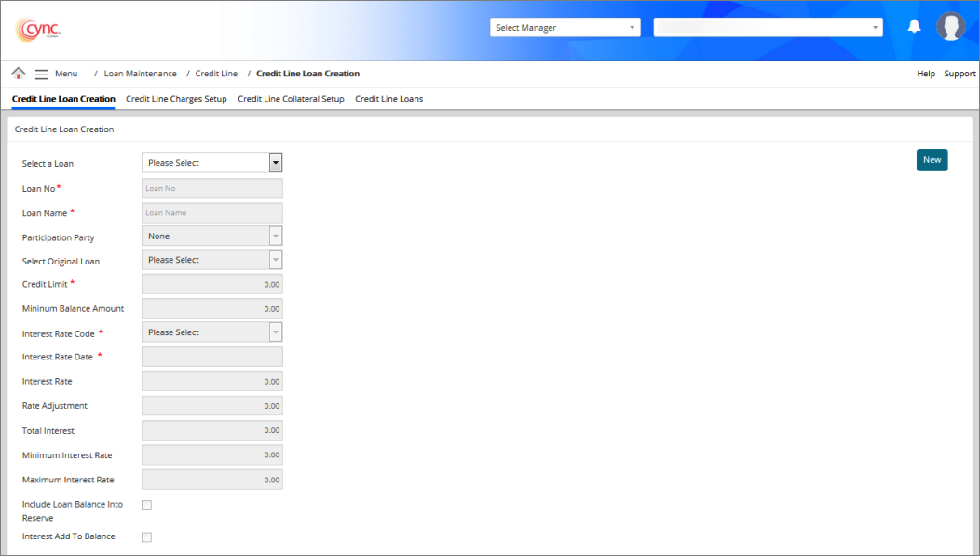Click the Cync logo

coord(37,29)
